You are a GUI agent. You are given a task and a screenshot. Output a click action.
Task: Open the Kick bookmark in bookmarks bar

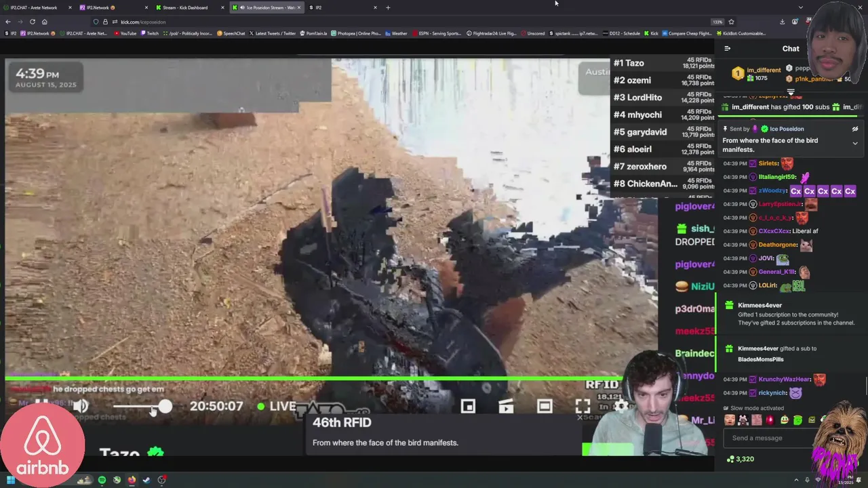(x=650, y=33)
